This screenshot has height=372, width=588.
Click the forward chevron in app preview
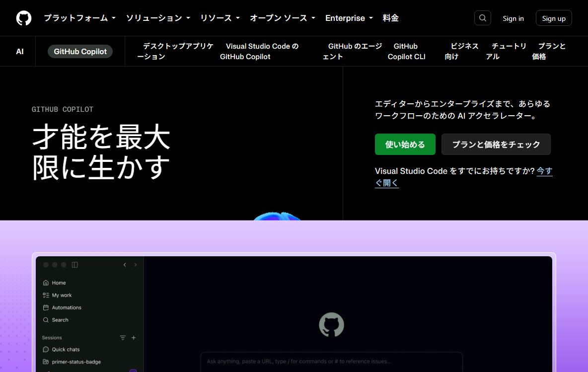click(x=136, y=265)
